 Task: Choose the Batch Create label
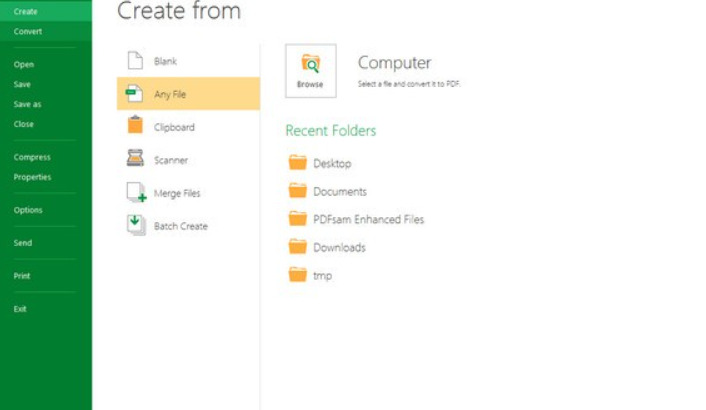coord(181,226)
